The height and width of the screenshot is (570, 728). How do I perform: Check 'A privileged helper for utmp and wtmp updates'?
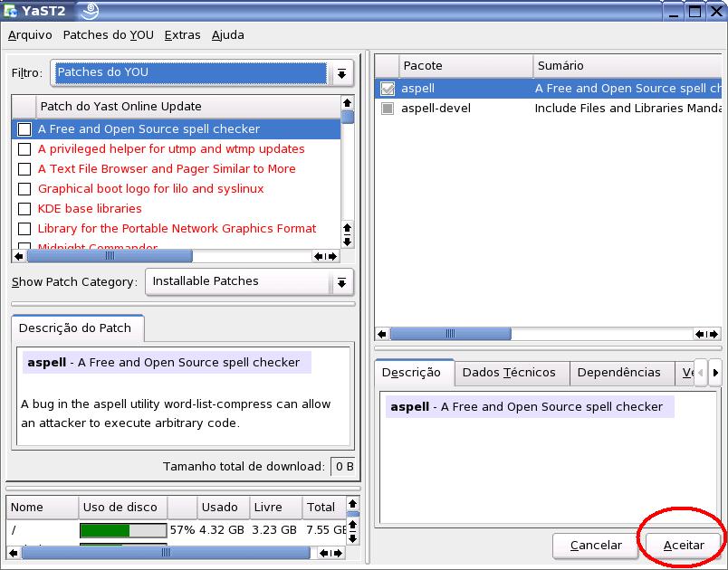coord(24,149)
